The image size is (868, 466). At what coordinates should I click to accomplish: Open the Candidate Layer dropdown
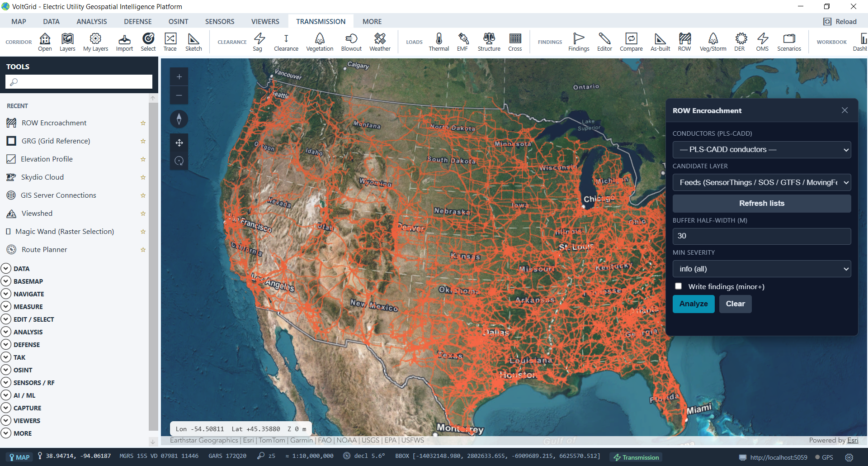(x=762, y=183)
